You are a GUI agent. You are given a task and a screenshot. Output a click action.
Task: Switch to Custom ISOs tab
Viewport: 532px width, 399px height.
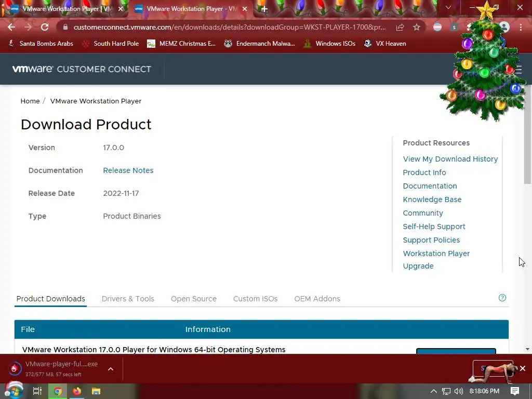pos(255,299)
